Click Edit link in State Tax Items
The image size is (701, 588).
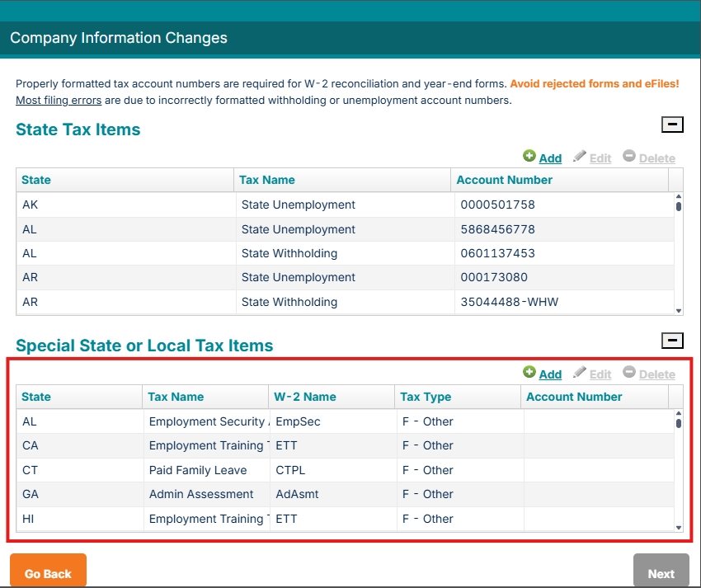tap(600, 158)
